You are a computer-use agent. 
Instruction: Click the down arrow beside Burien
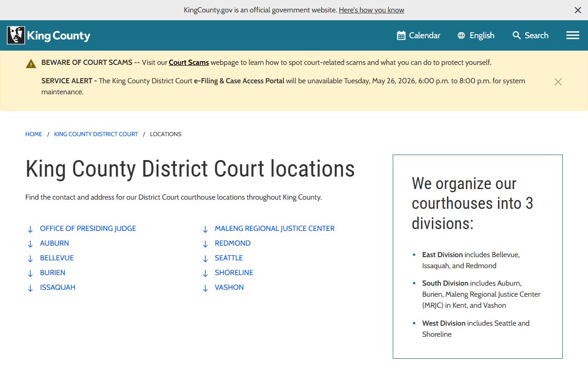point(30,273)
